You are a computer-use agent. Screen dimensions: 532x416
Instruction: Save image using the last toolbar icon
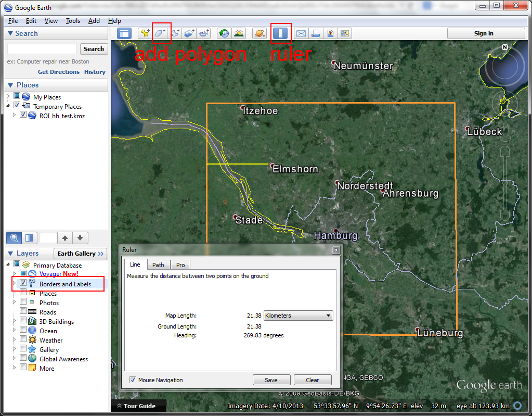(345, 33)
